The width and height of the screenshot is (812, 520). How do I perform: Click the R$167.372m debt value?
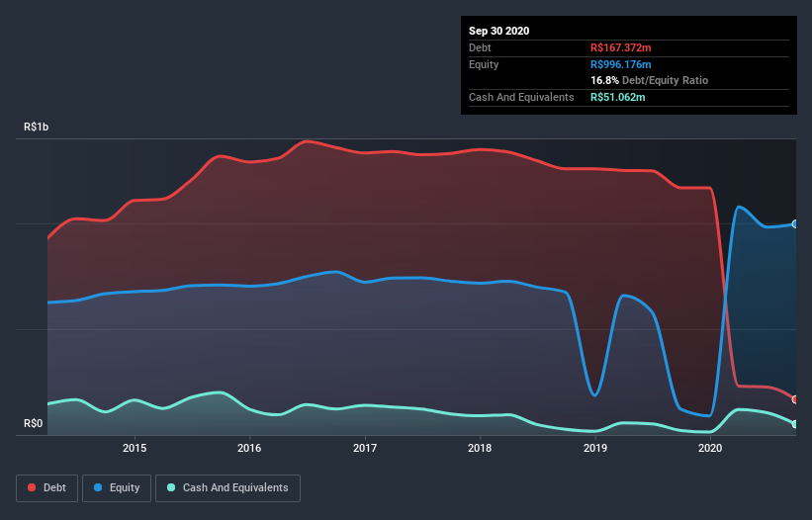click(621, 47)
